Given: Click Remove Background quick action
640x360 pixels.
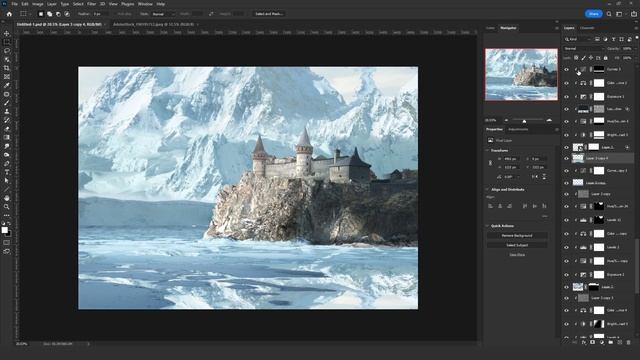Looking at the screenshot, I should click(517, 236).
